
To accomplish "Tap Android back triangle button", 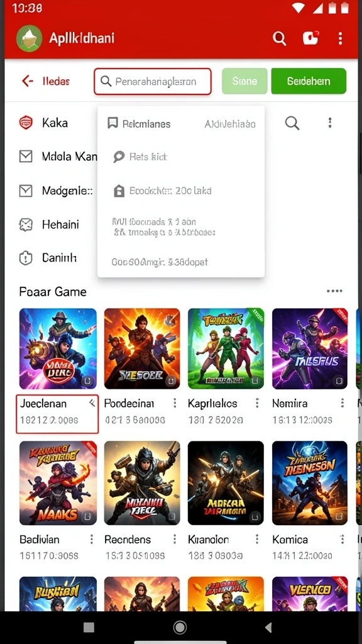I will coord(268,627).
